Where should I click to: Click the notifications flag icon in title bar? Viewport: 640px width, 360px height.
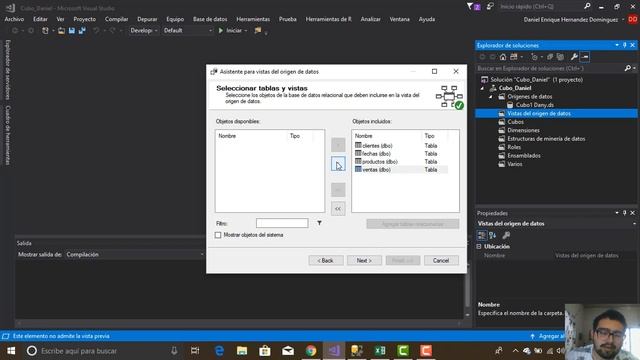pos(473,7)
